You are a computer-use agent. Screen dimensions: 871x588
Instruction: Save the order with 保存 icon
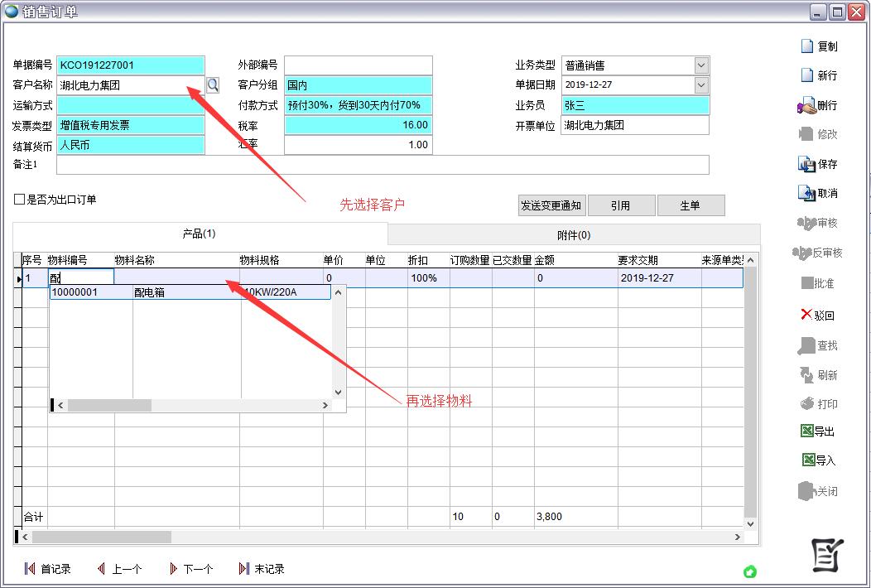(806, 164)
